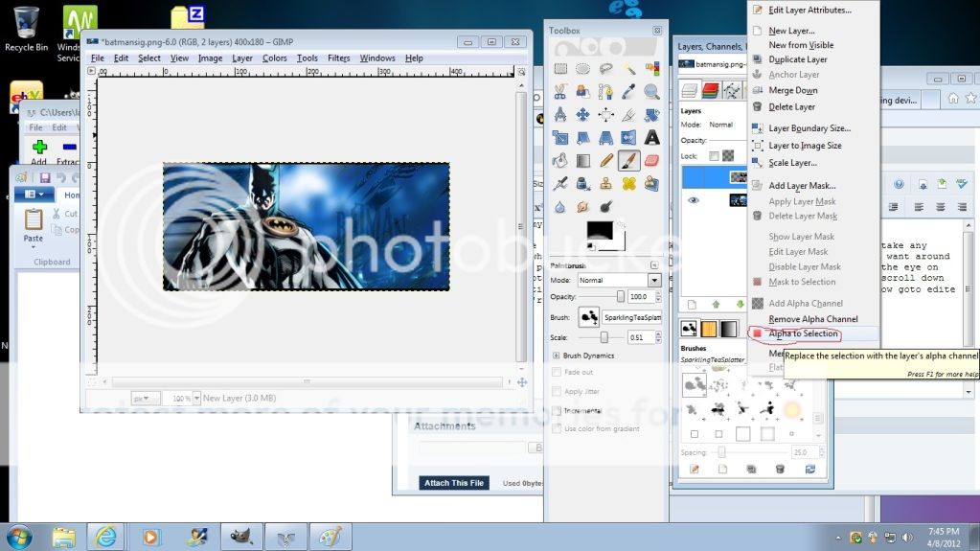Select the Clone stamp tool
The width and height of the screenshot is (980, 551).
tap(605, 183)
